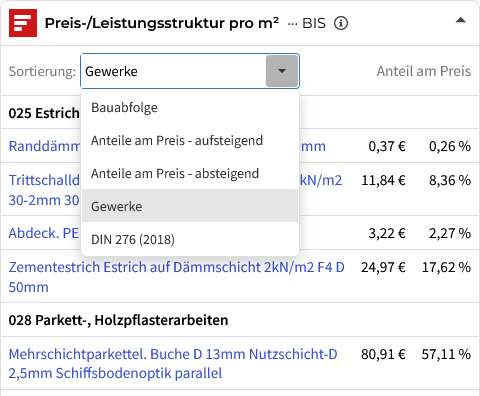Click the Preis-/Leistungsstruktur pro m² title
Screen dimensions: 480x396
tap(162, 23)
